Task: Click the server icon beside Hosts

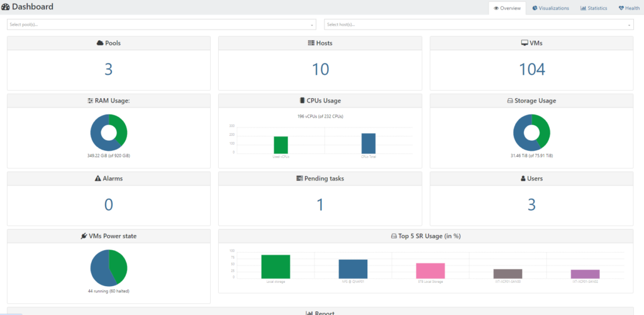Action: click(x=311, y=43)
